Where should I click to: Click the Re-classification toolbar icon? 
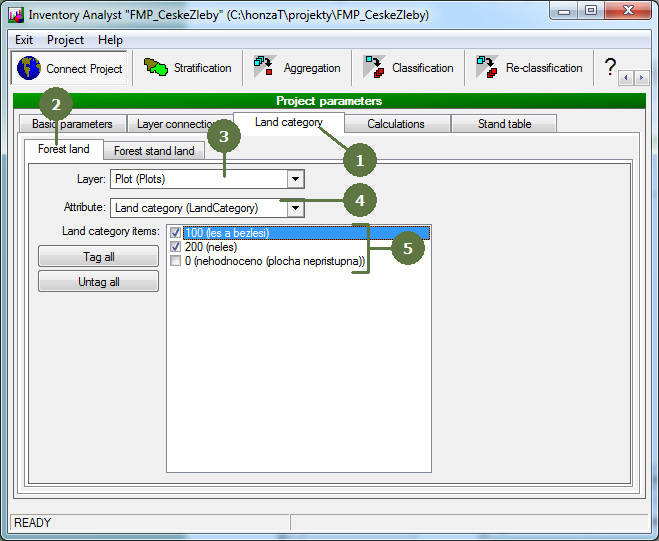(x=488, y=68)
